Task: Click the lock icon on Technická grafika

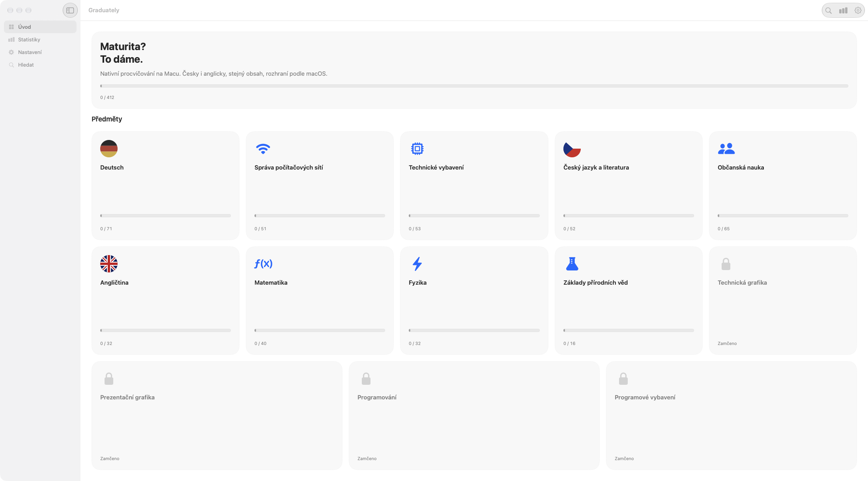Action: 726,264
